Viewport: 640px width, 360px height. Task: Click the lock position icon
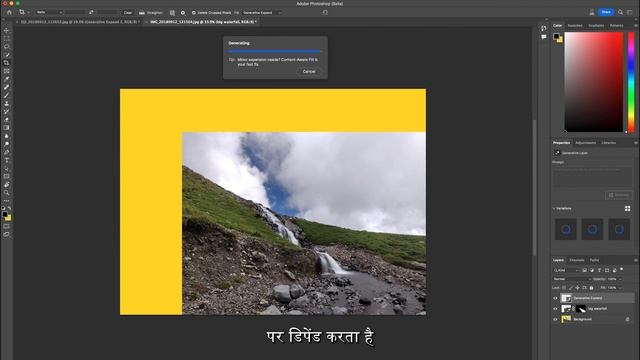577,288
